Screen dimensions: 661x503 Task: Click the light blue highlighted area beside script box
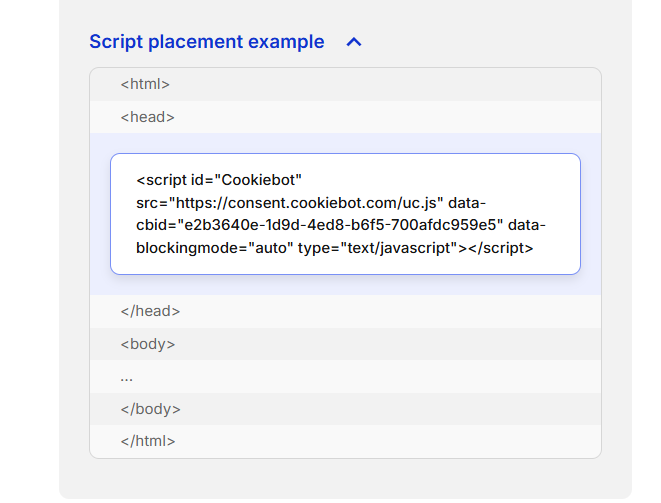[x=590, y=214]
